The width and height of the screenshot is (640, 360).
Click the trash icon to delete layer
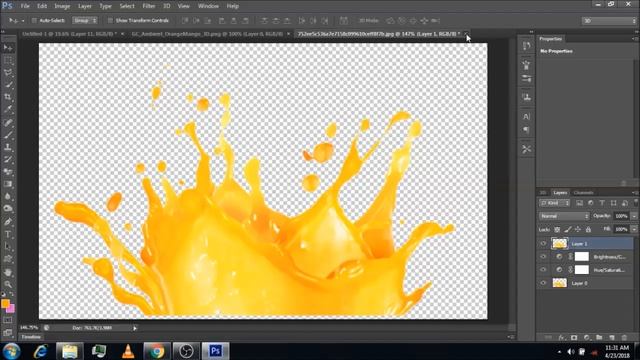tap(624, 338)
